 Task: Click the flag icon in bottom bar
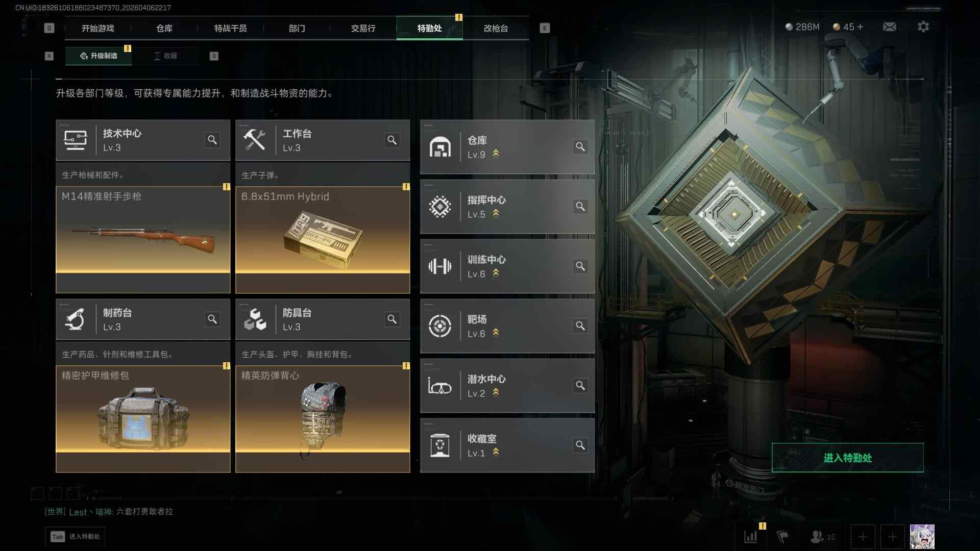click(x=782, y=537)
